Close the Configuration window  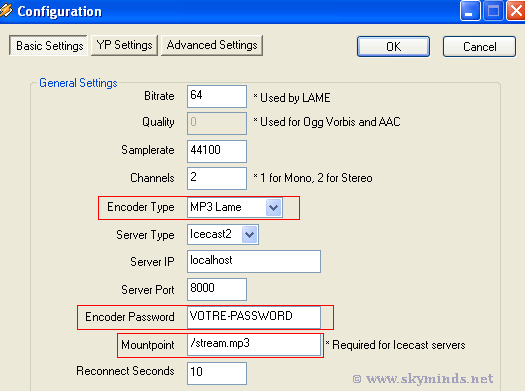(x=516, y=11)
